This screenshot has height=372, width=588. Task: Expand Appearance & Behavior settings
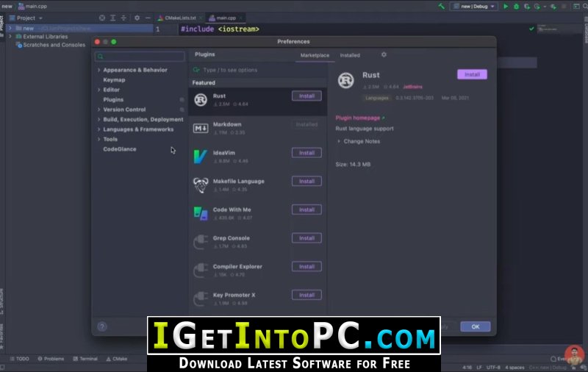pyautogui.click(x=98, y=70)
